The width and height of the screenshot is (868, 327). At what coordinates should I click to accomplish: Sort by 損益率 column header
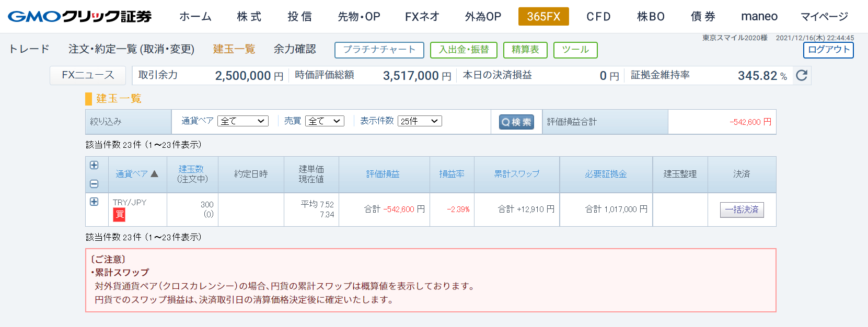(452, 174)
